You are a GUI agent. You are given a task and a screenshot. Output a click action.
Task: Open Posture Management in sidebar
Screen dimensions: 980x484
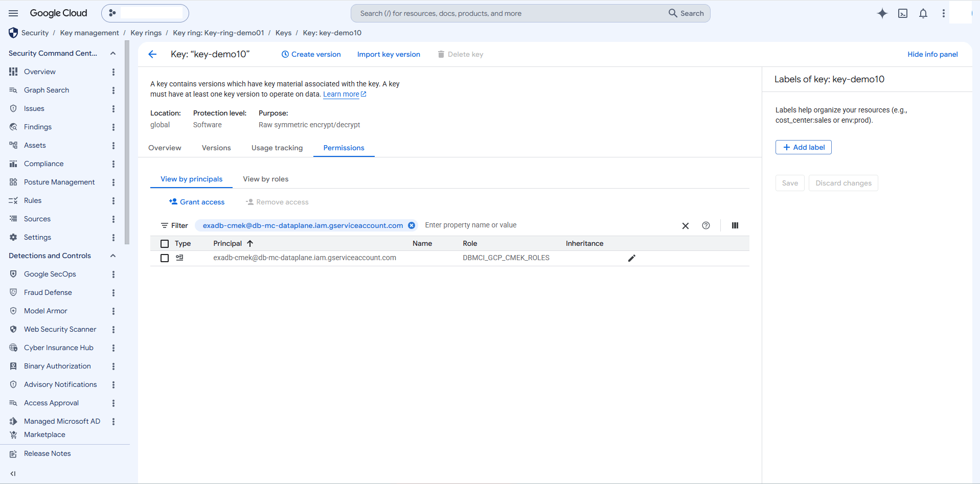pos(59,182)
